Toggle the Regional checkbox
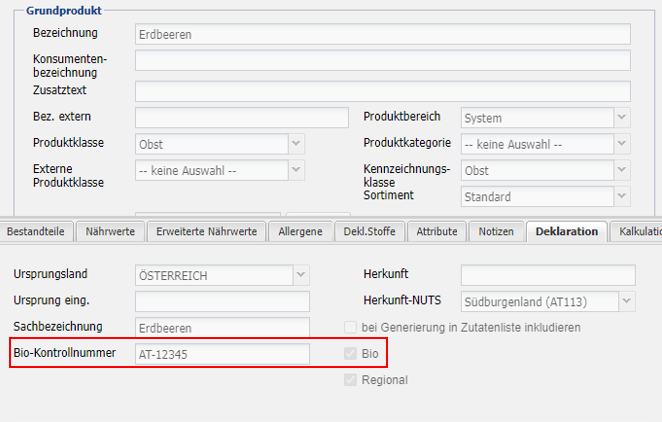 [350, 380]
